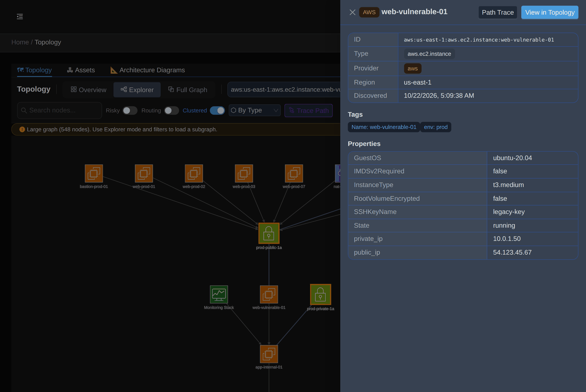586x392 pixels.
Task: Click the node ID input field in toolbar
Action: pyautogui.click(x=284, y=90)
